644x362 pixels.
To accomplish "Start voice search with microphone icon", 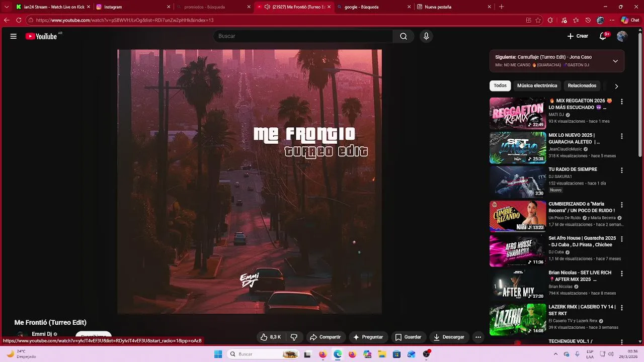I will (426, 36).
